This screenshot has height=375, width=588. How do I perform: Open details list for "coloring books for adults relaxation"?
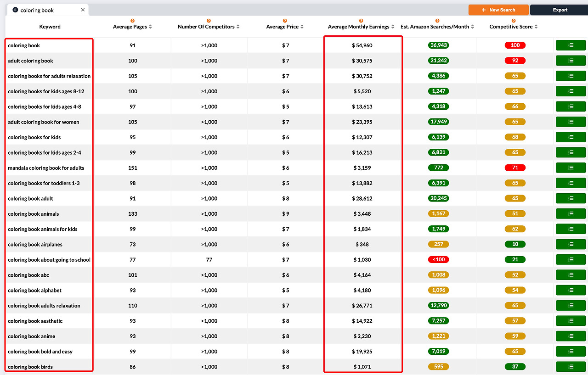(571, 76)
